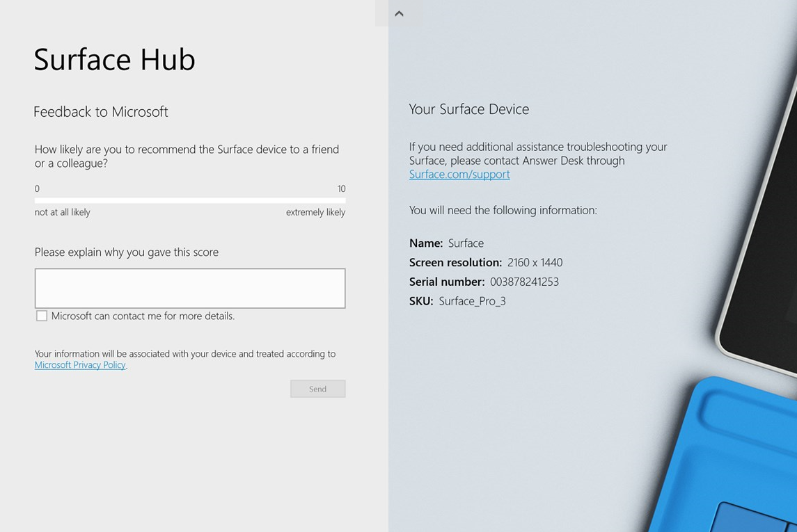Click the "10" slider endpoint label
The image size is (797, 532).
point(341,188)
